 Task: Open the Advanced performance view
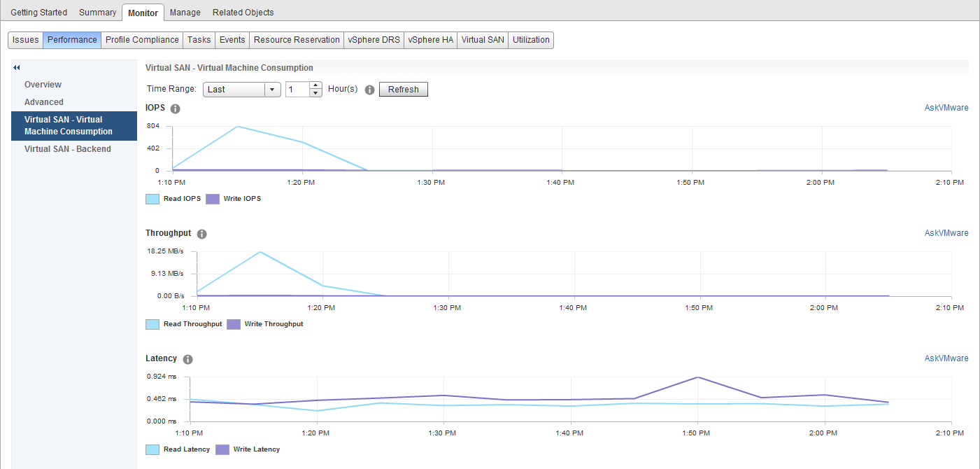pos(44,102)
